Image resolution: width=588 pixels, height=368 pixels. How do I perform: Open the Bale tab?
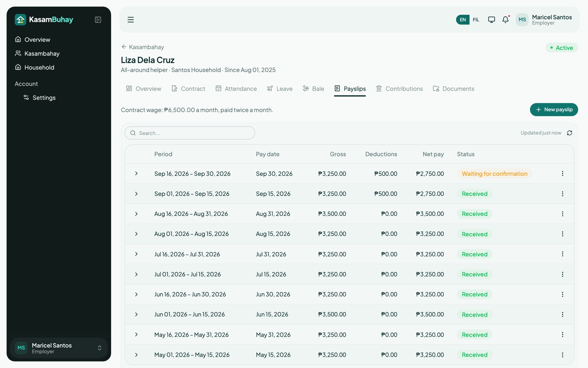[x=313, y=89]
